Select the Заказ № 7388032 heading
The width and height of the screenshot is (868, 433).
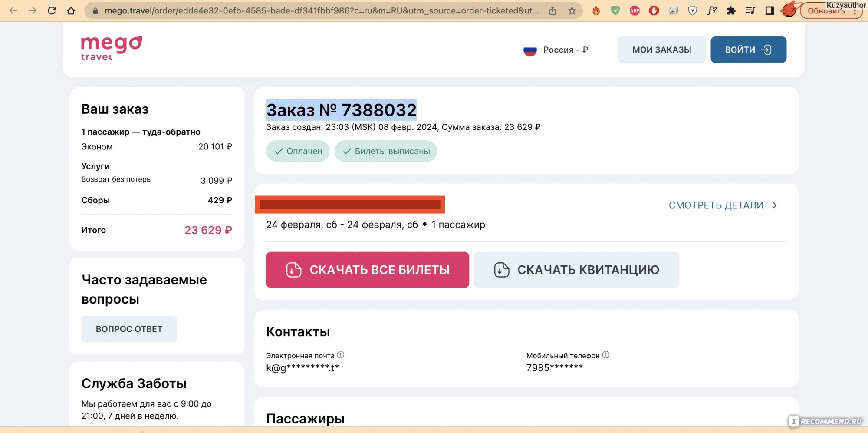[x=342, y=110]
